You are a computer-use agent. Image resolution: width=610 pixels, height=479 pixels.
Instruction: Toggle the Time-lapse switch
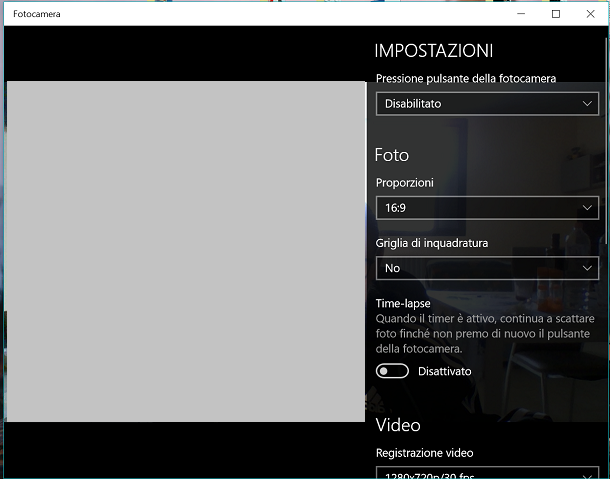point(392,371)
